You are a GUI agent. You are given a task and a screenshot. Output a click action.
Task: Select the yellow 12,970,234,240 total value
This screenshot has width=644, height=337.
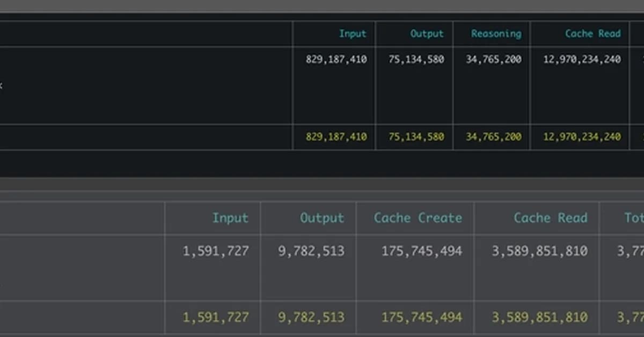click(x=582, y=137)
